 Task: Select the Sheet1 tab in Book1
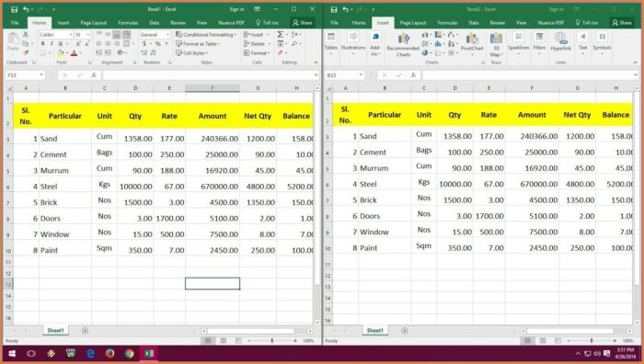55,330
